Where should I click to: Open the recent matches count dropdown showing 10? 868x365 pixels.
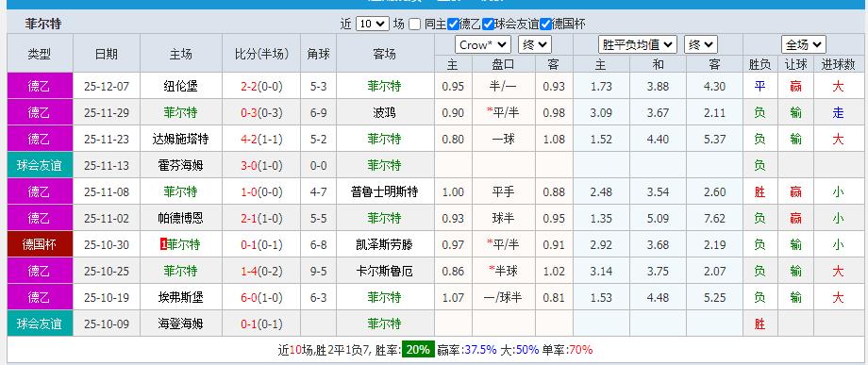pos(373,24)
